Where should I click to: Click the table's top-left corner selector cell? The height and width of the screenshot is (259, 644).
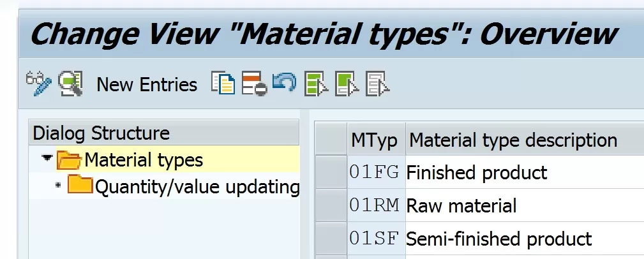[331, 138]
